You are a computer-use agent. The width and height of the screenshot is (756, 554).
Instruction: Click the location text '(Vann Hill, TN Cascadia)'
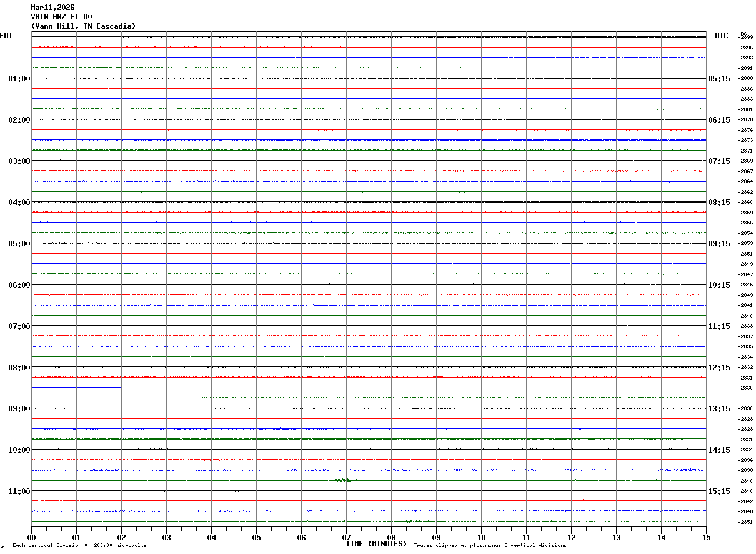click(83, 26)
